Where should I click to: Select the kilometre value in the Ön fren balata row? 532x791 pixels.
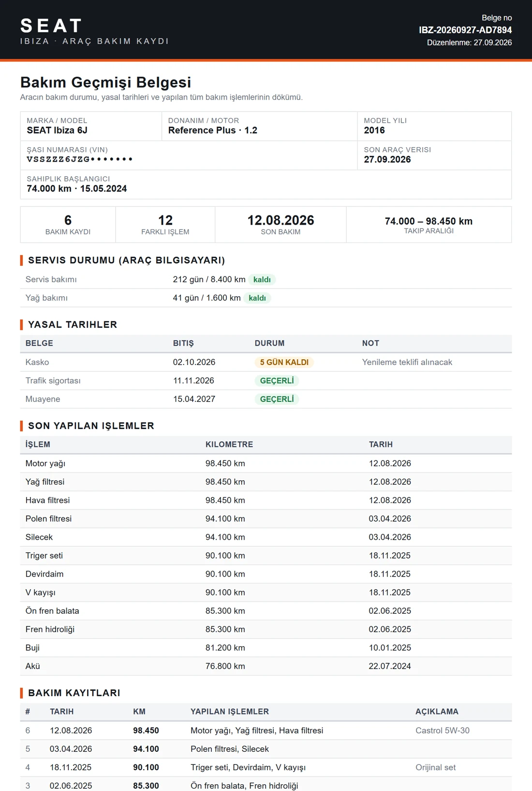tap(225, 610)
